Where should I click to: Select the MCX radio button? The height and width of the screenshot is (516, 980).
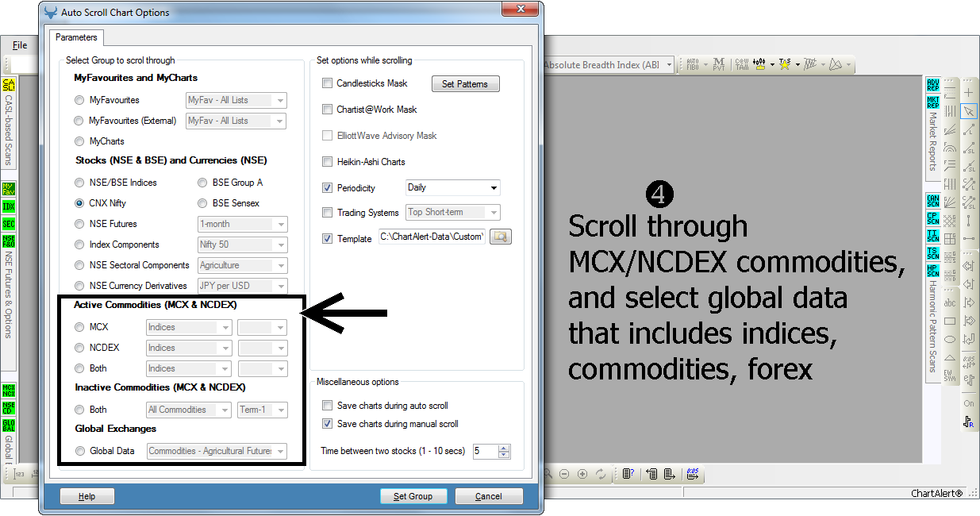point(79,327)
